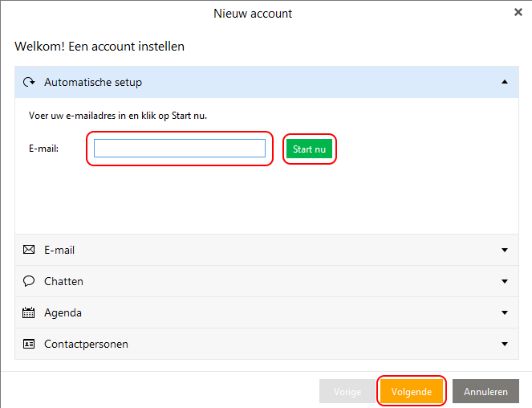Click the Contactpersonen contact card icon
Image resolution: width=532 pixels, height=408 pixels.
[x=29, y=344]
